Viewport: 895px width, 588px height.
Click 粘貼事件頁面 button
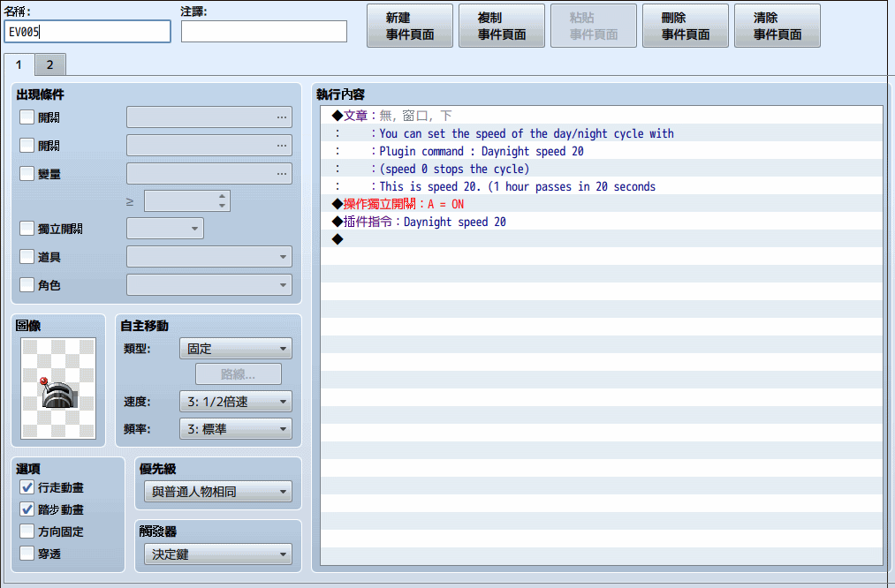594,26
